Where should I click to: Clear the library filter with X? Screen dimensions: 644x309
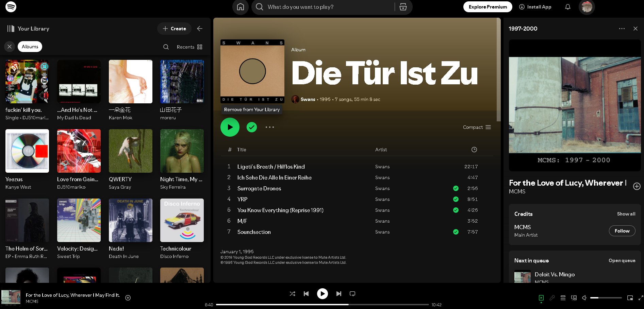pyautogui.click(x=10, y=47)
